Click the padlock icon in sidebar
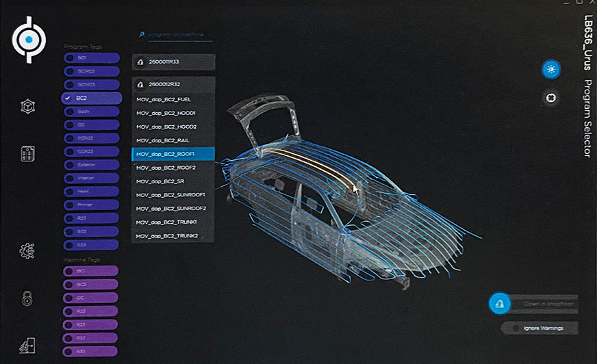This screenshot has height=364, width=597. (x=27, y=298)
